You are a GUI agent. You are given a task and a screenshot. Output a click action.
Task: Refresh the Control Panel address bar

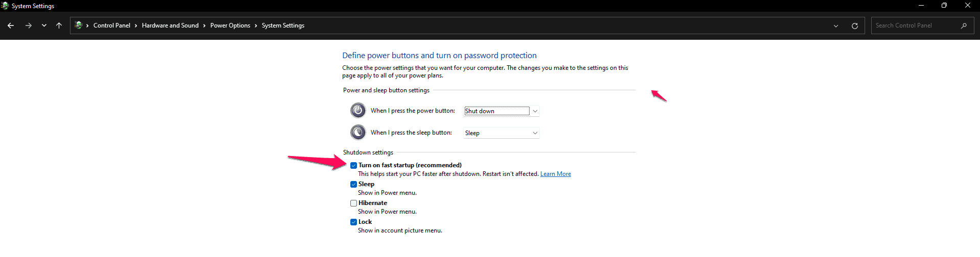click(x=855, y=26)
